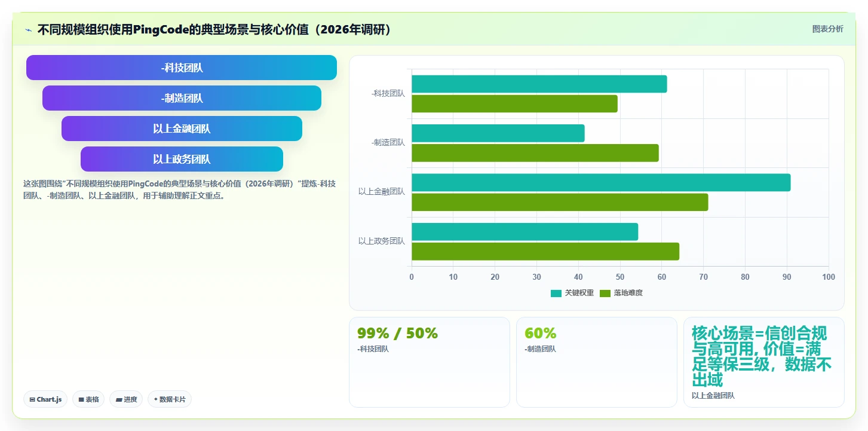Screen dimensions: 868x431
Task: Click the 60% data card value
Action: tap(540, 333)
